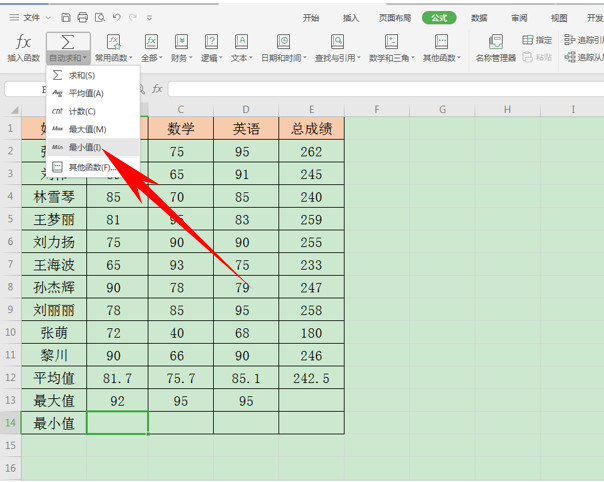Click Trace Dependents (追踪从属) icon

pos(569,57)
